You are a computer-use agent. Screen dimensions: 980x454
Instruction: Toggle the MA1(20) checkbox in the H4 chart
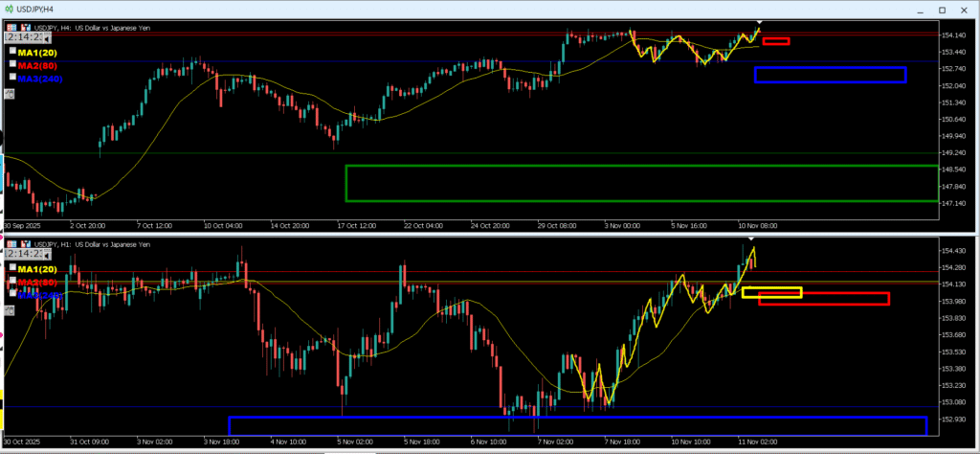coord(13,51)
